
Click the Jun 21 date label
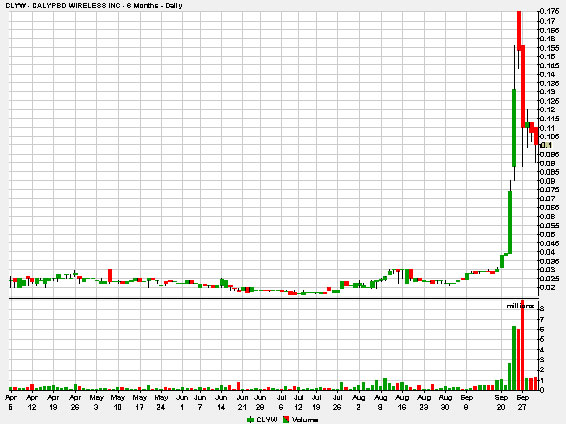point(242,402)
